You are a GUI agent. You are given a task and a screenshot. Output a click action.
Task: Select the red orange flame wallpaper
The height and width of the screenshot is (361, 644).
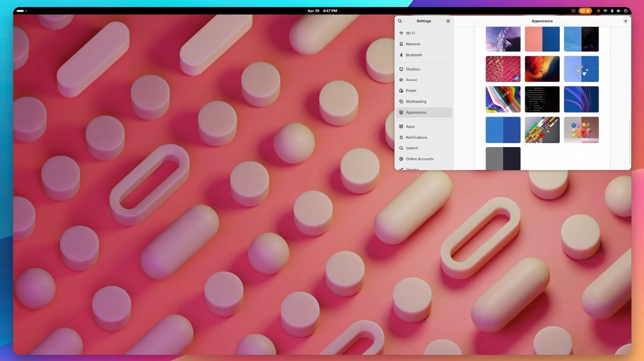542,69
